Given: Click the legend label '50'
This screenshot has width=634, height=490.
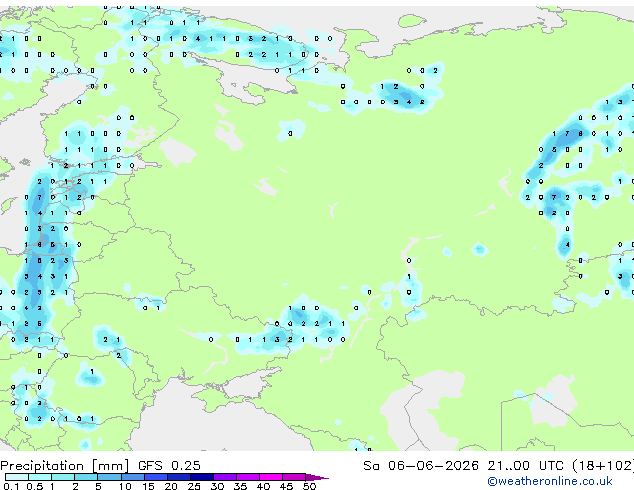Looking at the screenshot, I should [x=309, y=486].
